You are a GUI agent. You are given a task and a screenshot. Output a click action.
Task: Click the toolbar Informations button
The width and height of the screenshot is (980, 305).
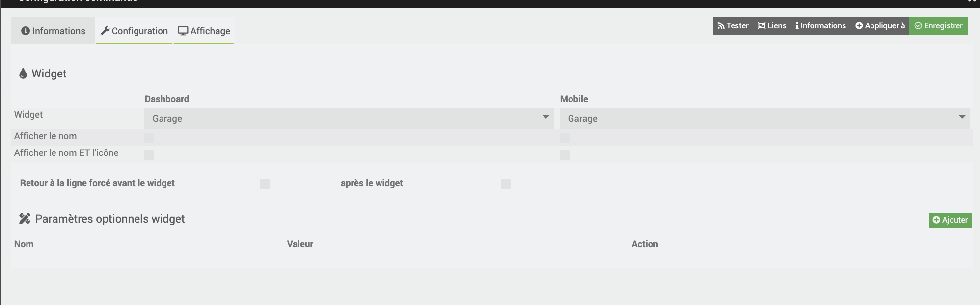pos(820,26)
